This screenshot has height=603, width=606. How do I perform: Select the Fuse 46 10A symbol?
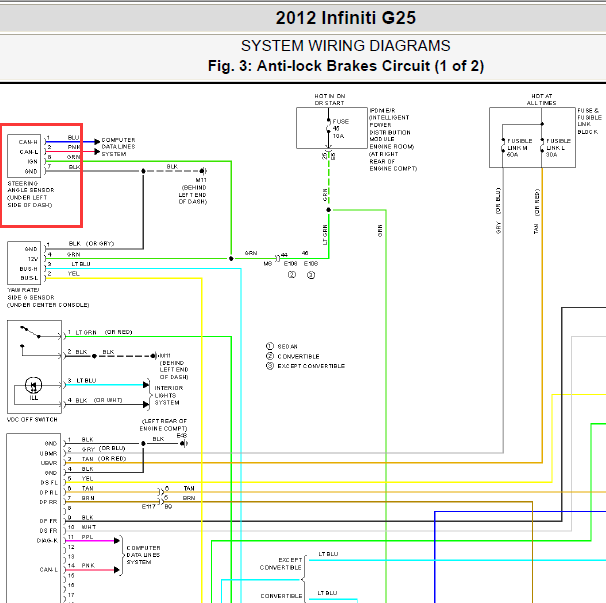pos(329,128)
